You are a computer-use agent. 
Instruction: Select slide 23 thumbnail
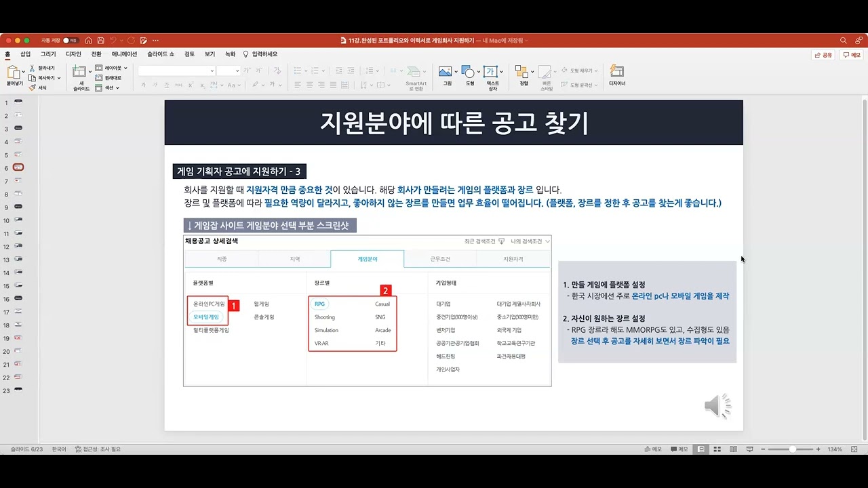[x=18, y=390]
